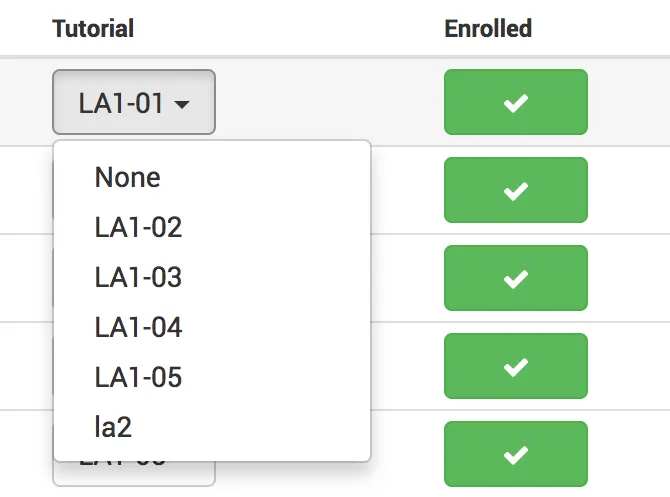Click the checkmark icon in the first row
The height and width of the screenshot is (497, 670).
[516, 103]
